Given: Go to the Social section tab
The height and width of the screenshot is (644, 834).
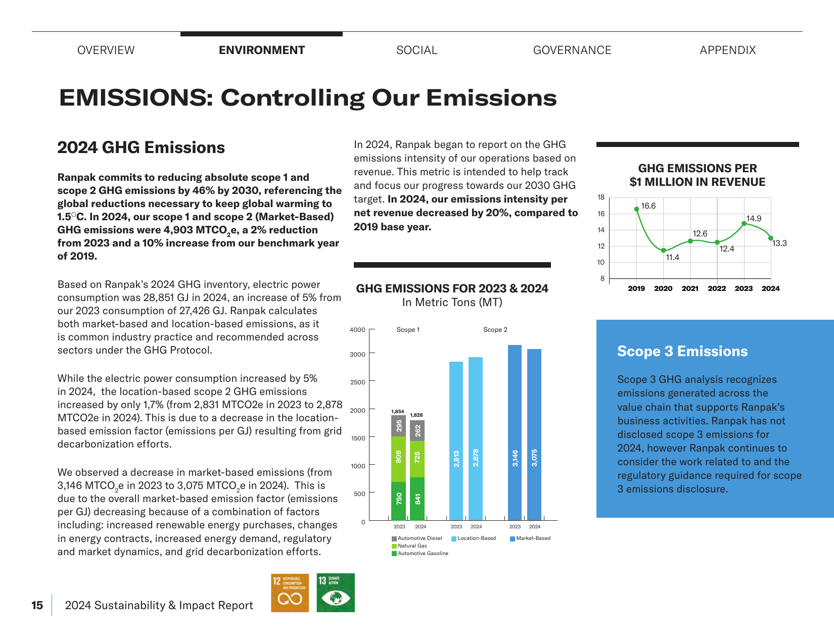Looking at the screenshot, I should tap(416, 50).
